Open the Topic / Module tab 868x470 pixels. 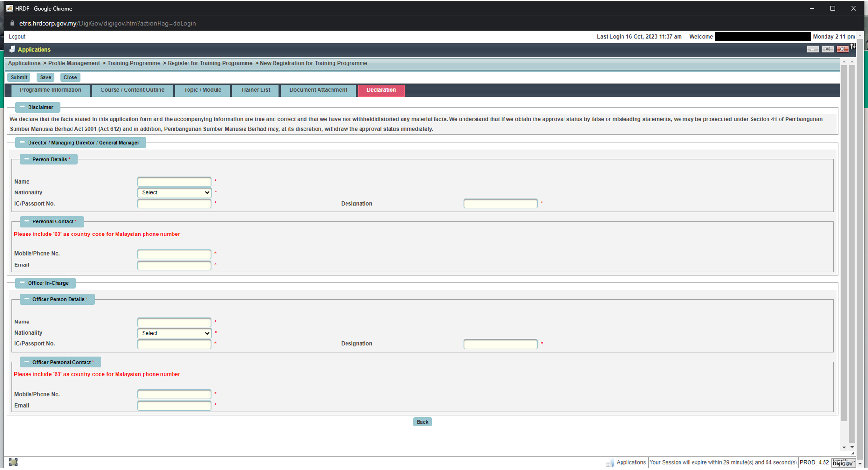pos(203,90)
